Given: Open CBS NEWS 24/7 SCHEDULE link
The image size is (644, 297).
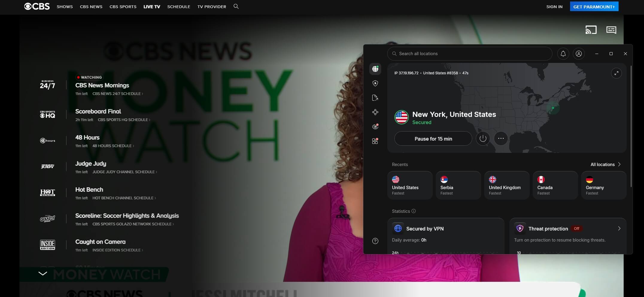Looking at the screenshot, I should [118, 94].
